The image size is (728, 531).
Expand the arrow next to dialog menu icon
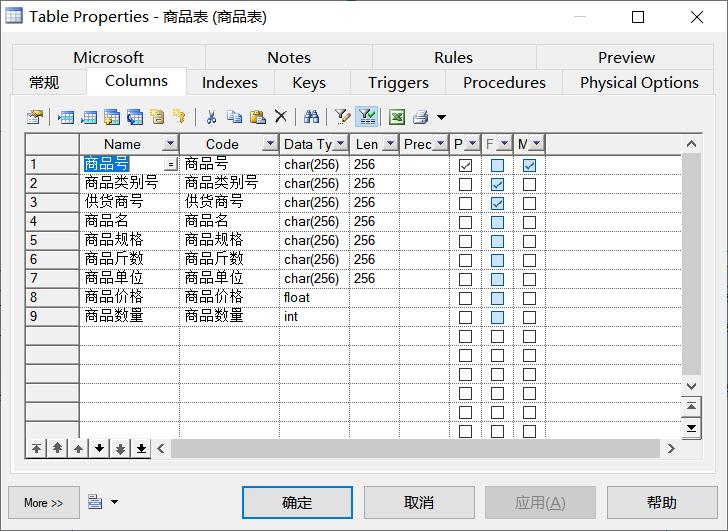click(x=114, y=502)
